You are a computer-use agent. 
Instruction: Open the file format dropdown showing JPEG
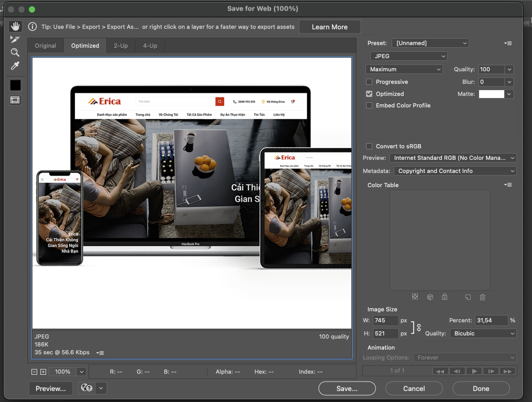pyautogui.click(x=408, y=56)
